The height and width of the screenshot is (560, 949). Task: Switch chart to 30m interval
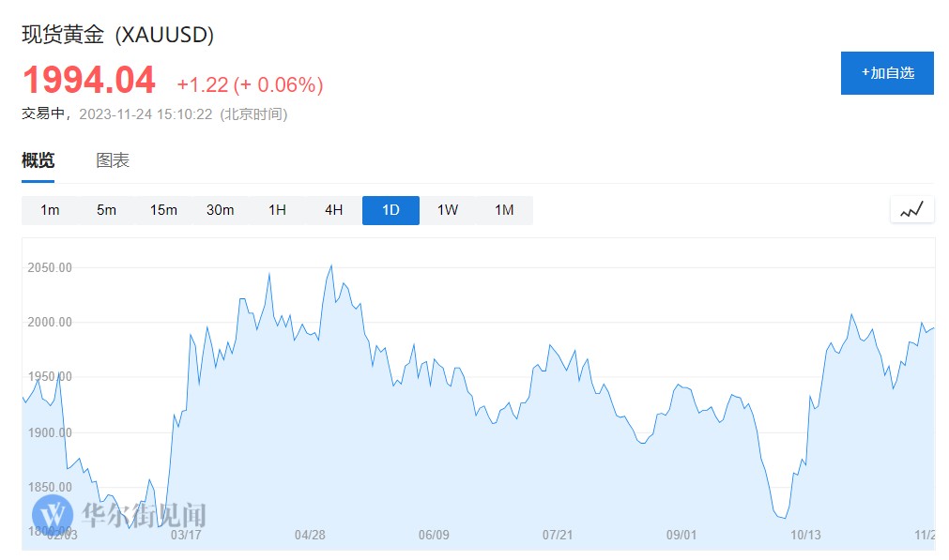coord(220,210)
